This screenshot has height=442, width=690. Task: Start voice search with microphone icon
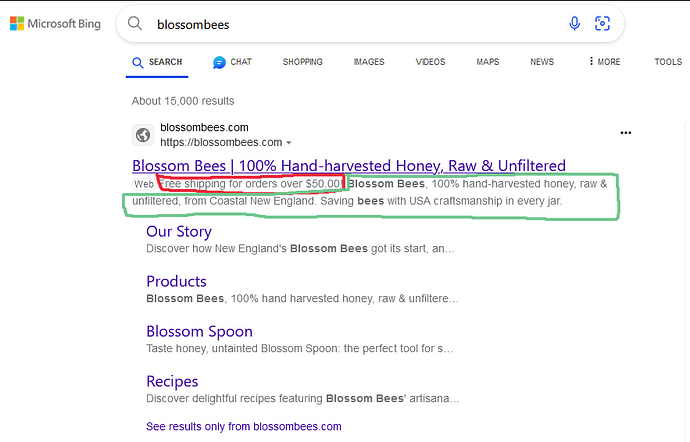click(x=574, y=23)
